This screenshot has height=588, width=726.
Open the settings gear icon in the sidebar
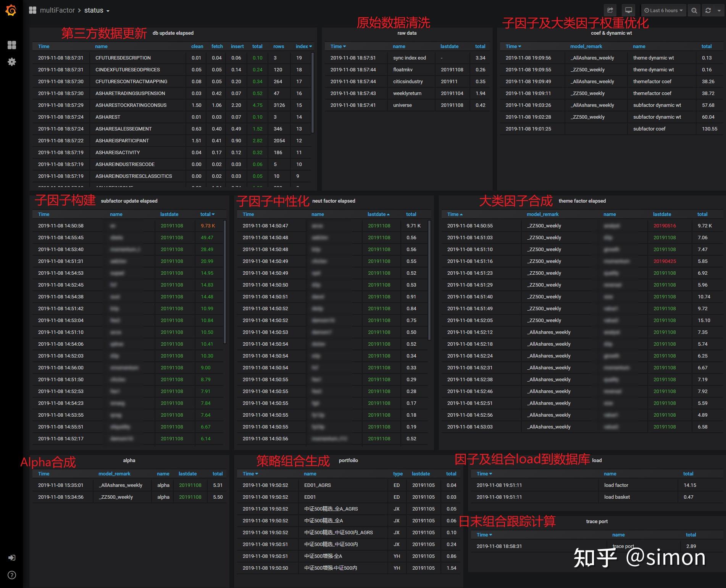[x=12, y=62]
